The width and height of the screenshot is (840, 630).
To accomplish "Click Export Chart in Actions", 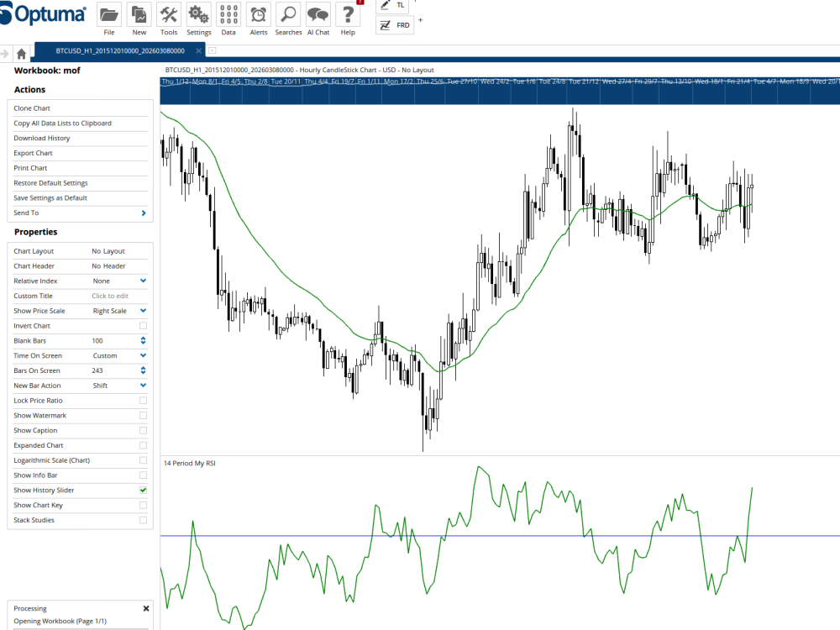I will [33, 153].
